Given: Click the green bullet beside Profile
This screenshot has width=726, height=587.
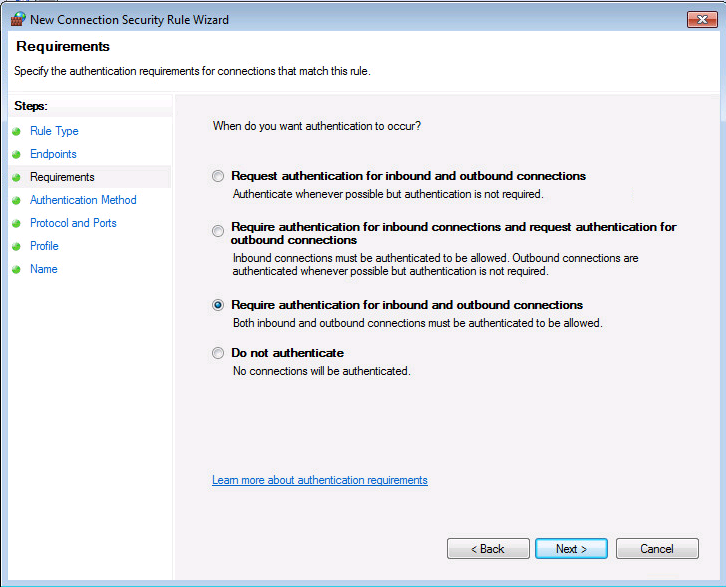Looking at the screenshot, I should pos(17,246).
